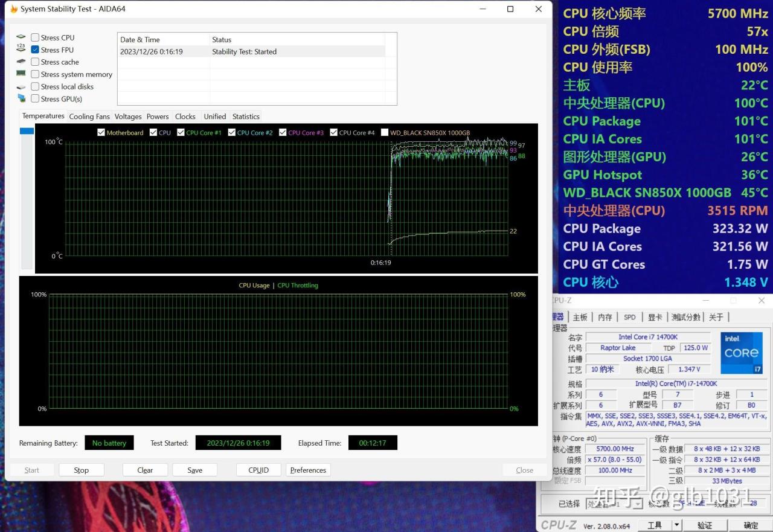The width and height of the screenshot is (773, 532).
Task: Open the CPUID panel button
Action: point(258,470)
